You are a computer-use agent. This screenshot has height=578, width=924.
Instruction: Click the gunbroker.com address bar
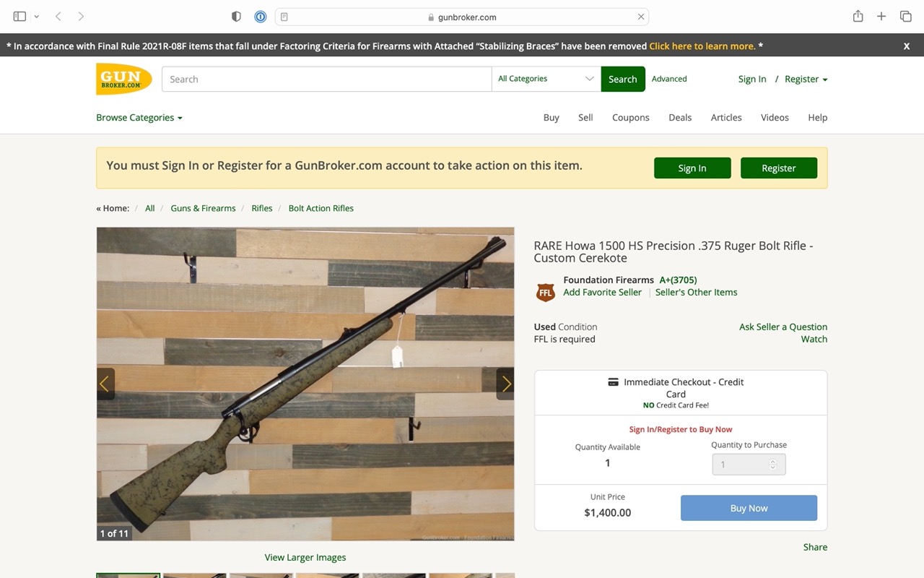(462, 17)
